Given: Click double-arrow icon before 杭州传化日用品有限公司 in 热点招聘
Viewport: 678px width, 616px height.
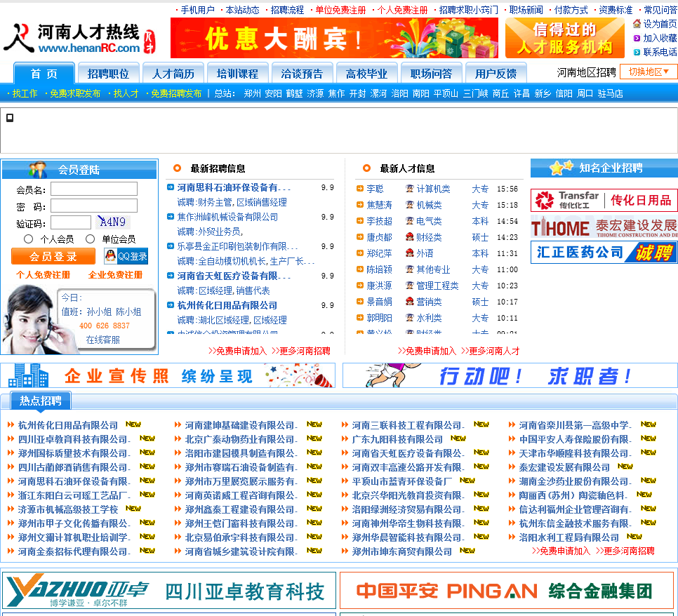Looking at the screenshot, I should 11,425.
